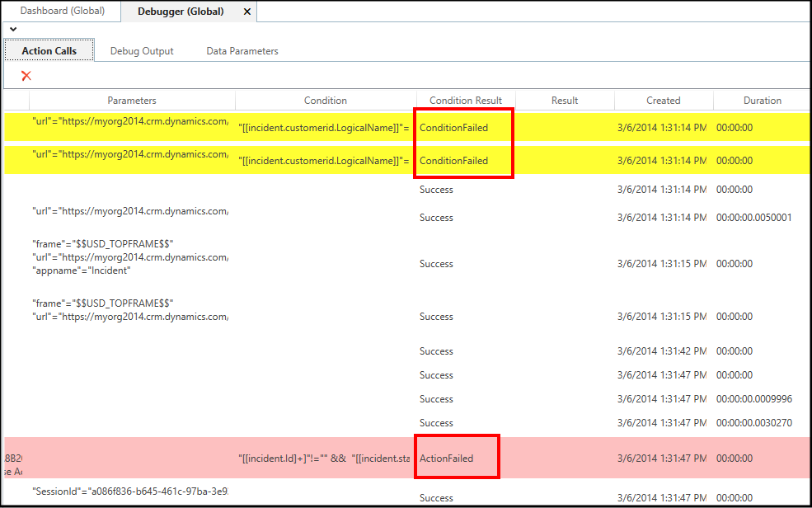Sort by Result column header
Image resolution: width=812 pixels, height=508 pixels.
[565, 101]
